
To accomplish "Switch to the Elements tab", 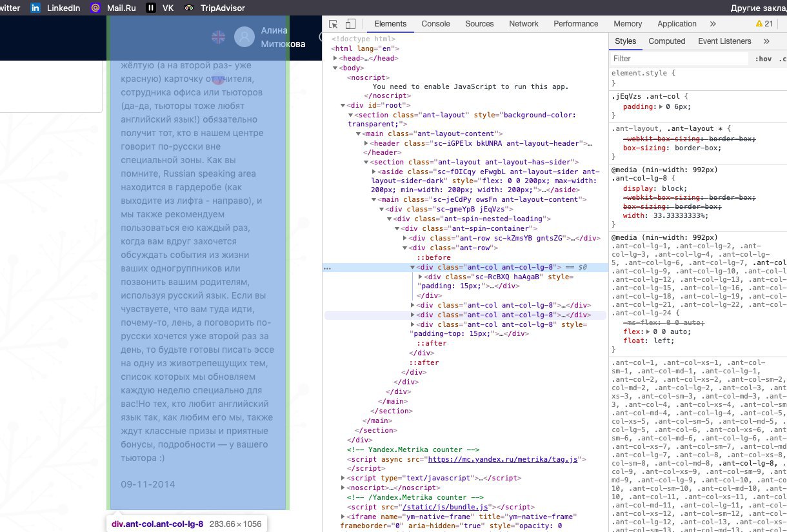I will 390,24.
